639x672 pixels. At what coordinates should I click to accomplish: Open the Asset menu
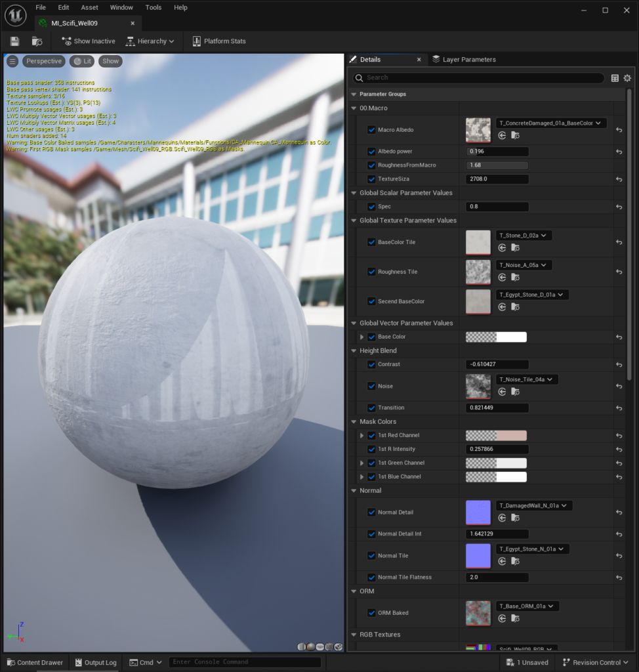tap(89, 8)
